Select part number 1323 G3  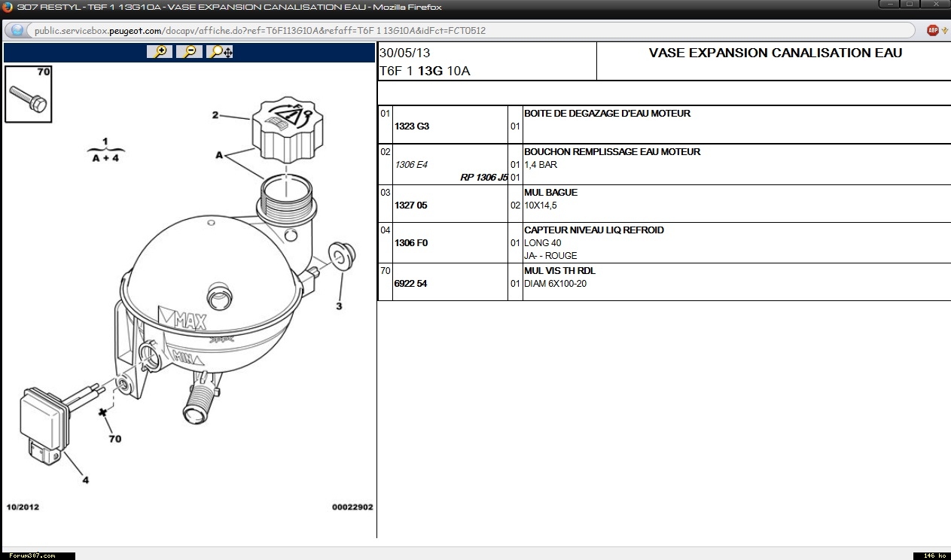click(x=411, y=126)
